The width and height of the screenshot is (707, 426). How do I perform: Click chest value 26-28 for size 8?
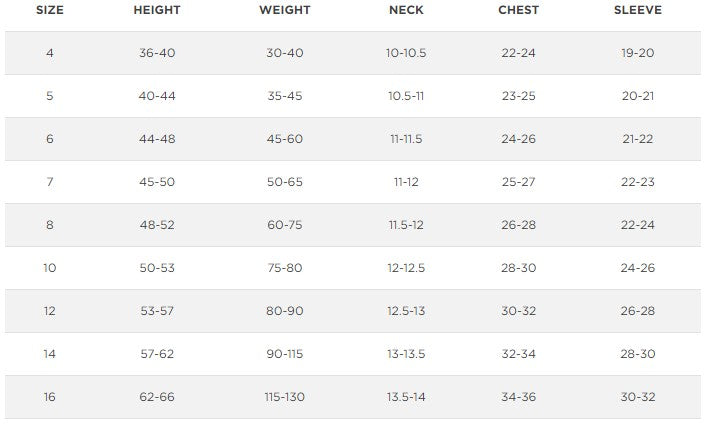tap(518, 225)
